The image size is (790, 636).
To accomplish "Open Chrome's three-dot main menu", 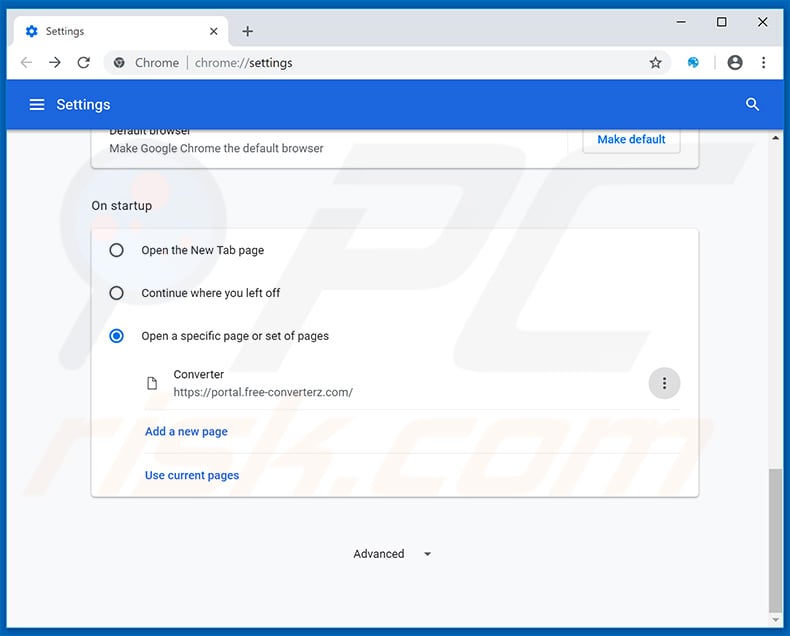I will [764, 62].
